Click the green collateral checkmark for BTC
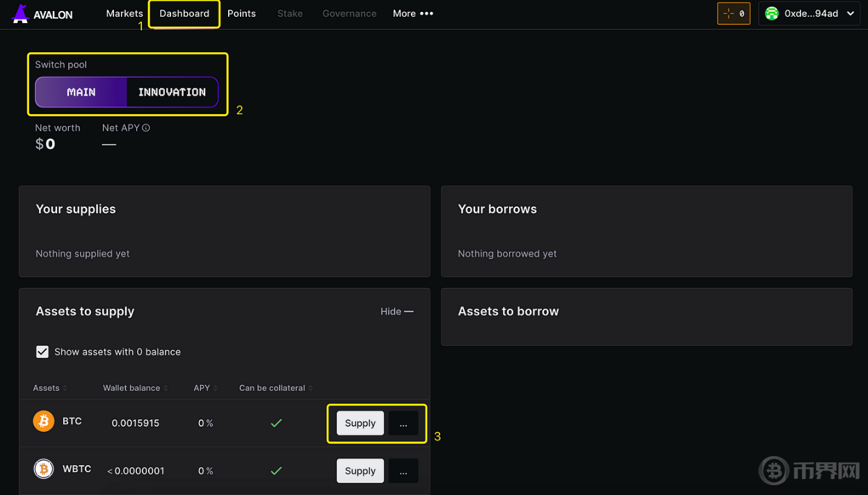Image resolution: width=868 pixels, height=495 pixels. [x=276, y=422]
